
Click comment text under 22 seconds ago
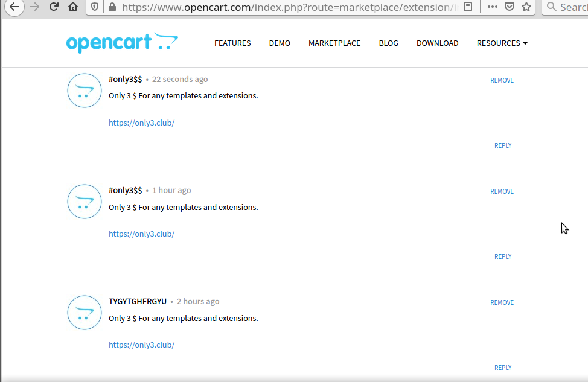point(184,95)
